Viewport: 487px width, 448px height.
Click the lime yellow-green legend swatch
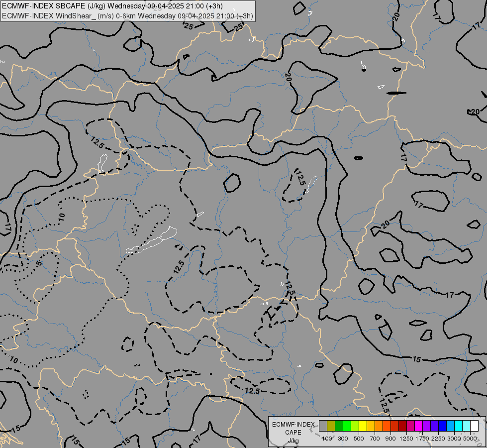355,426
